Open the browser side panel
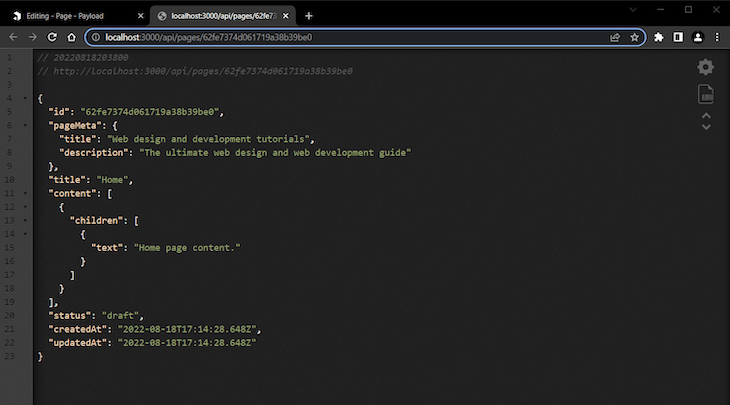The image size is (730, 405). tap(678, 37)
